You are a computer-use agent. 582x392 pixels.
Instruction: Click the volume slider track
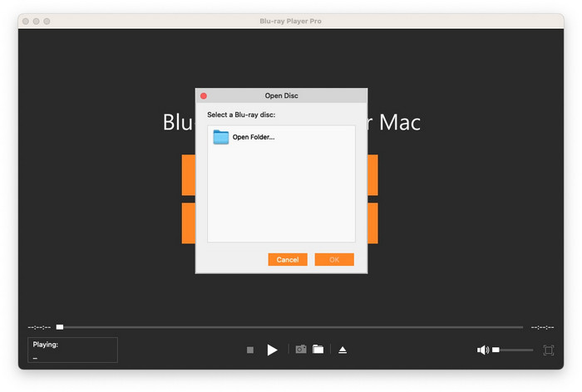point(515,350)
